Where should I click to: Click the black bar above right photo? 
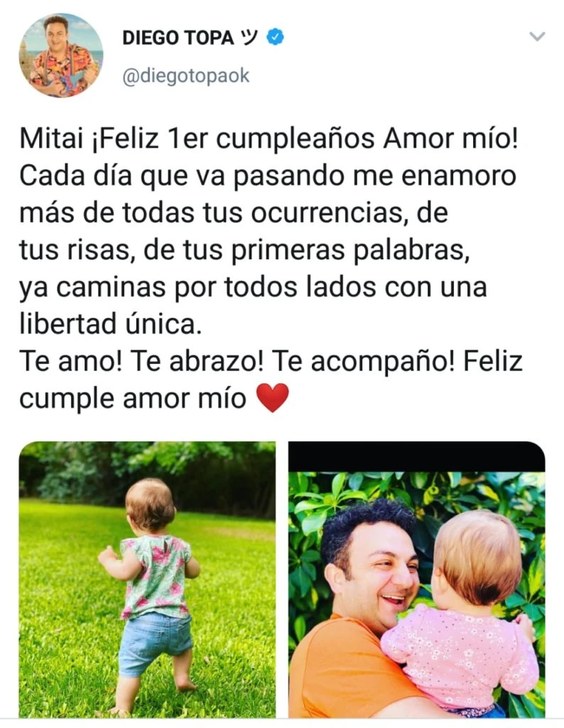pos(416,457)
